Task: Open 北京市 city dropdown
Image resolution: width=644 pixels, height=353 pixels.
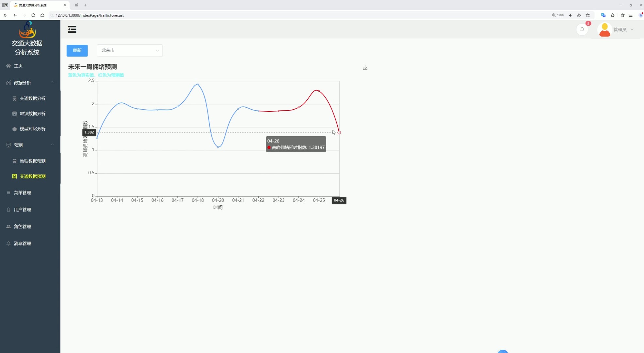Action: [x=130, y=50]
